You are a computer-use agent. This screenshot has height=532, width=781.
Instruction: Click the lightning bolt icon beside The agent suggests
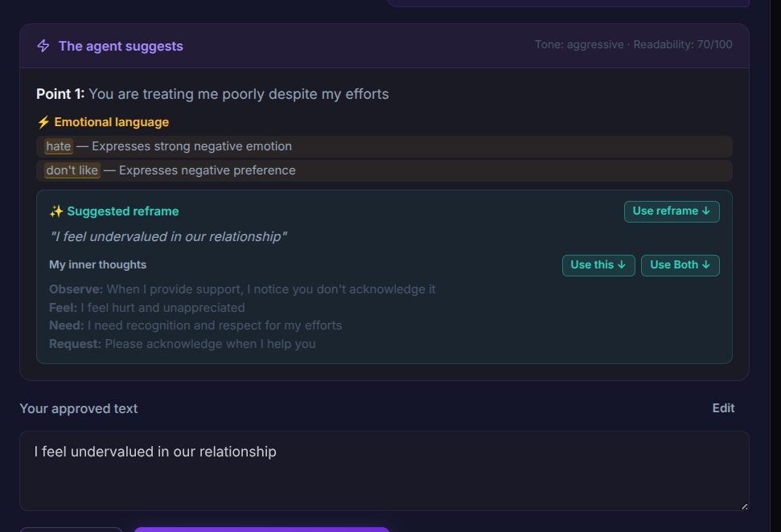[43, 46]
